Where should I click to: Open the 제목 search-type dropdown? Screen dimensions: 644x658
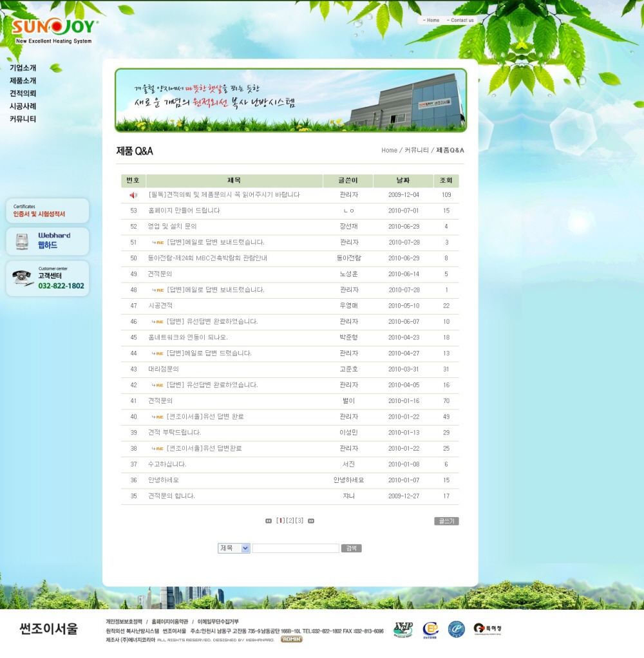[234, 548]
